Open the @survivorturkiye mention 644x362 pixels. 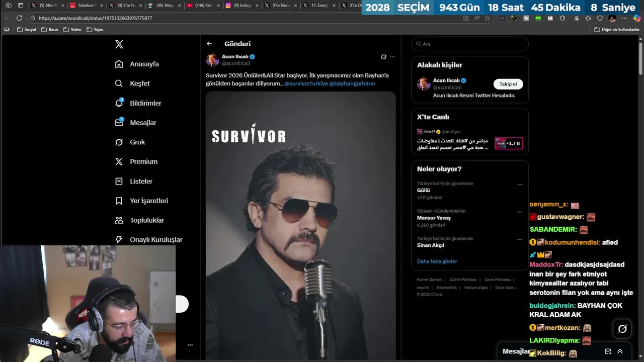point(306,83)
